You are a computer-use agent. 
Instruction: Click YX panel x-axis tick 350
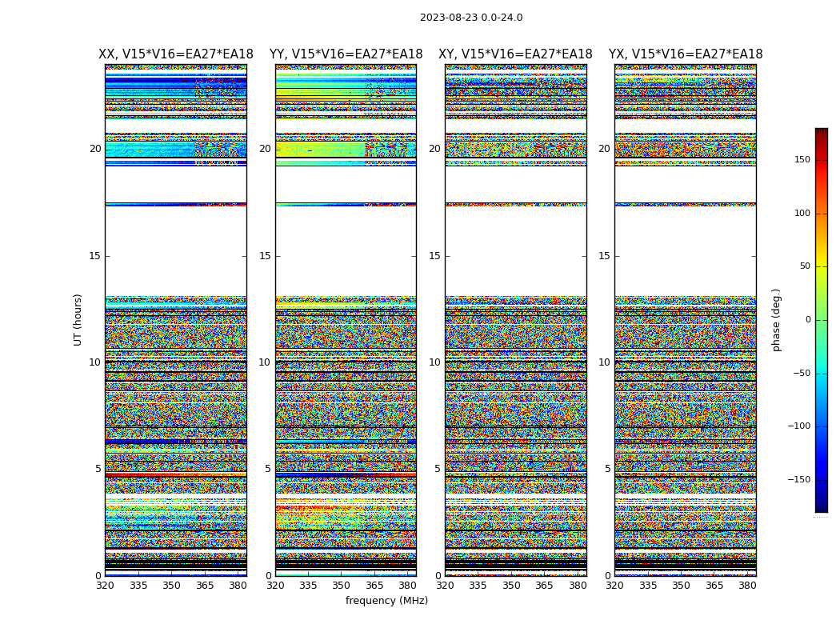pos(681,586)
